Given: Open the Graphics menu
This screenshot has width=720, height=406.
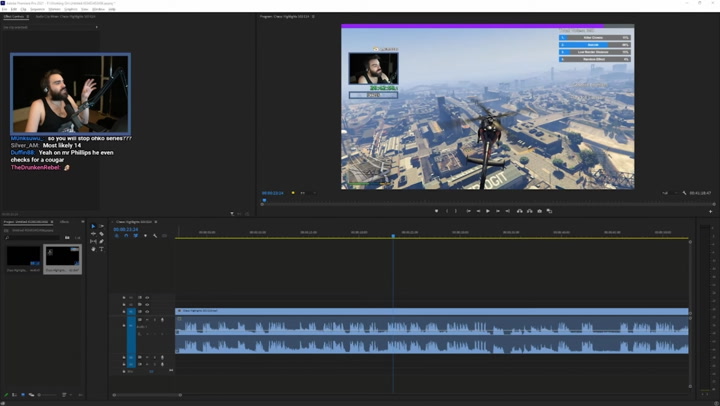Looking at the screenshot, I should coord(71,9).
